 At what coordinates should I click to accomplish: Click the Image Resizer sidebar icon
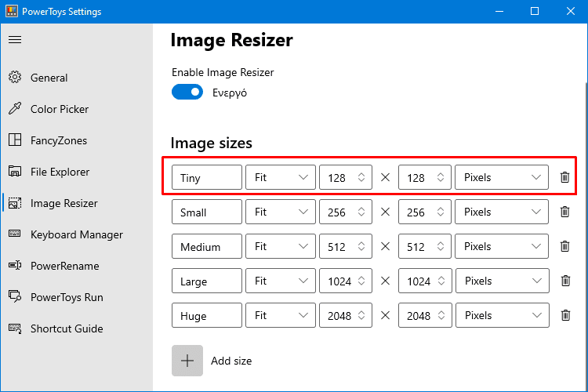click(15, 202)
